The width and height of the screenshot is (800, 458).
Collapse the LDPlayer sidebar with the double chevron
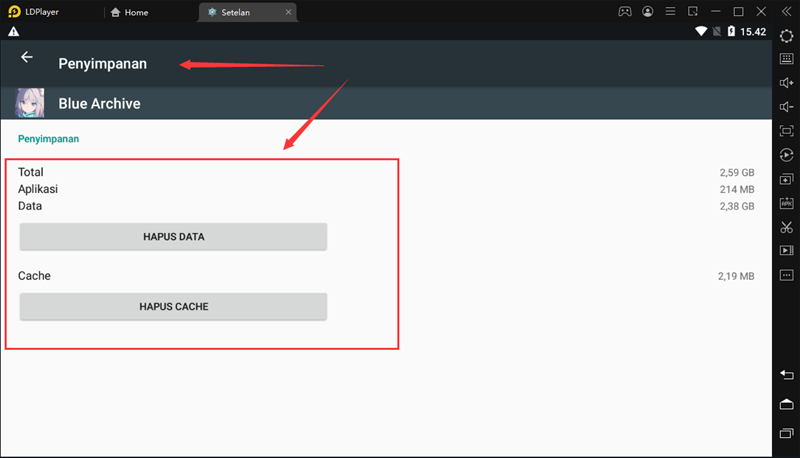point(786,11)
